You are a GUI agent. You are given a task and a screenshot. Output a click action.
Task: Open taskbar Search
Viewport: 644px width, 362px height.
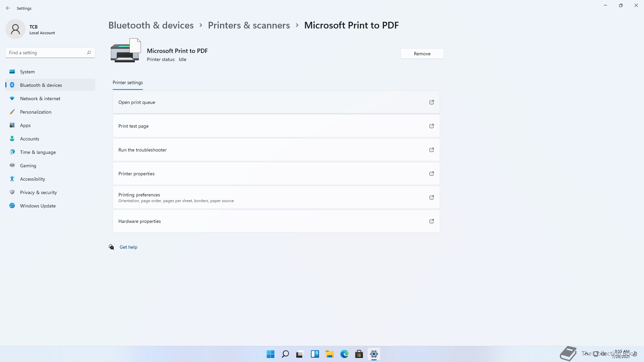(x=285, y=354)
